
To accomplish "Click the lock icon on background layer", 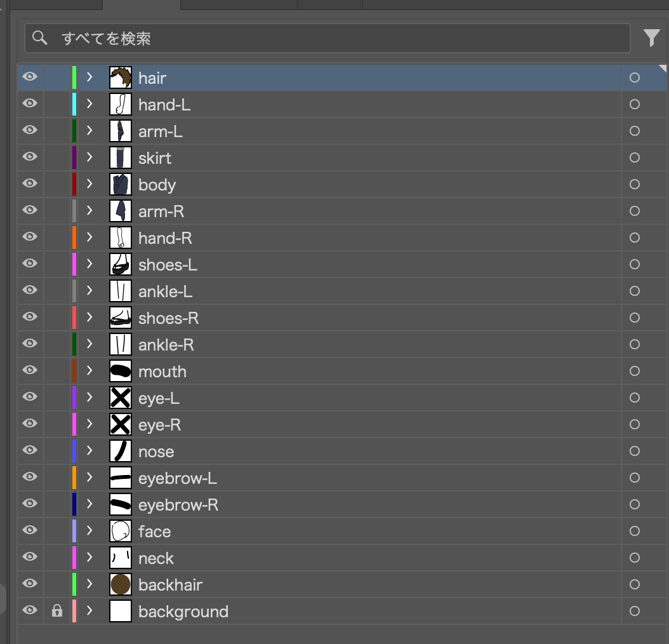I will tap(57, 611).
